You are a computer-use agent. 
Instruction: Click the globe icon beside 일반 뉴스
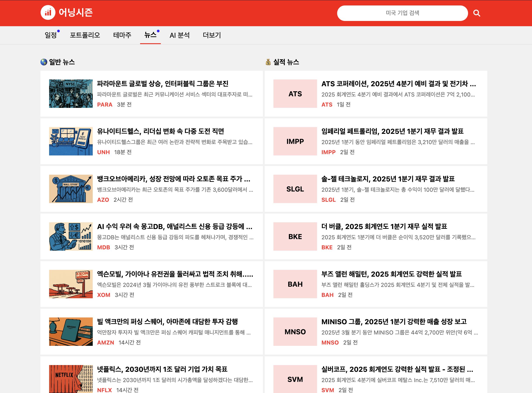tap(44, 62)
